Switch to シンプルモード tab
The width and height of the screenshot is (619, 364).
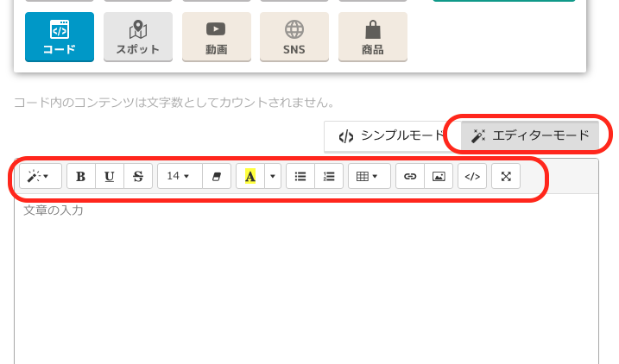coord(393,136)
